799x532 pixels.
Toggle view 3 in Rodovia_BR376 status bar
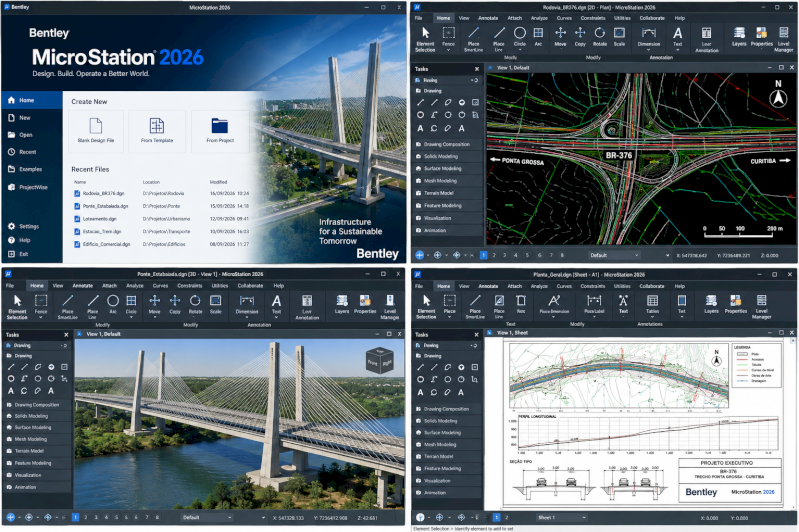(x=505, y=255)
